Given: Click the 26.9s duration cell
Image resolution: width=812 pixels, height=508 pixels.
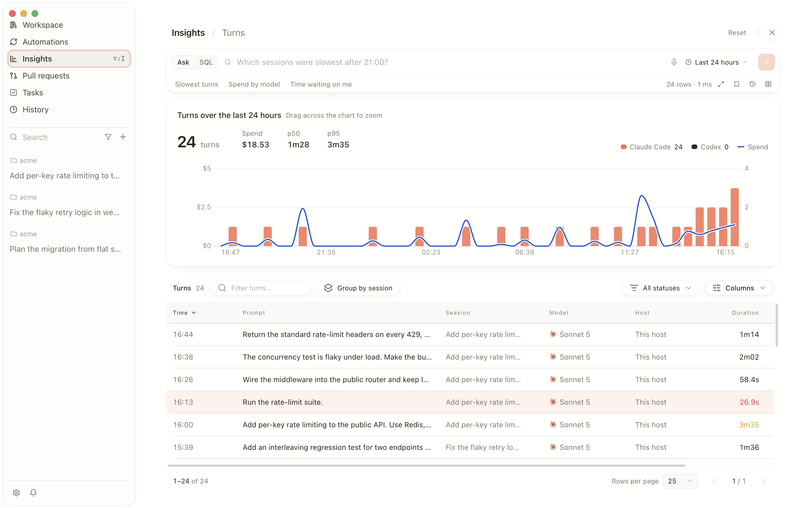Looking at the screenshot, I should [749, 402].
